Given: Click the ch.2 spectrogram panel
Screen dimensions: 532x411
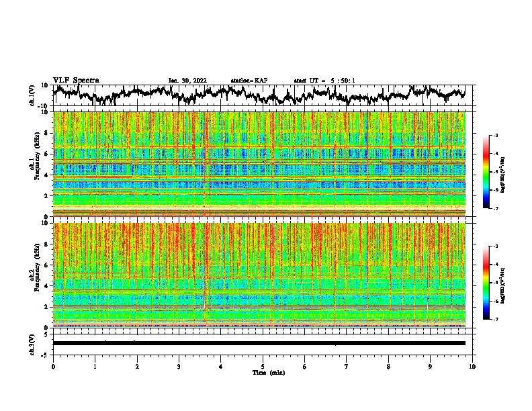Looking at the screenshot, I should click(x=259, y=275).
